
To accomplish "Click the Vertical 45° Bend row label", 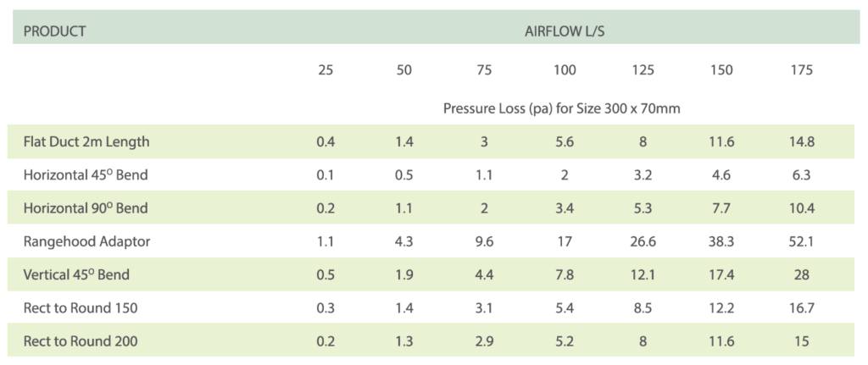I will tap(76, 274).
